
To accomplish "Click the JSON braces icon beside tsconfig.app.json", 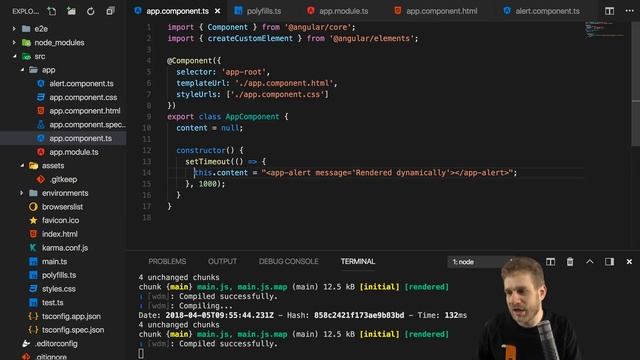I will point(33,316).
